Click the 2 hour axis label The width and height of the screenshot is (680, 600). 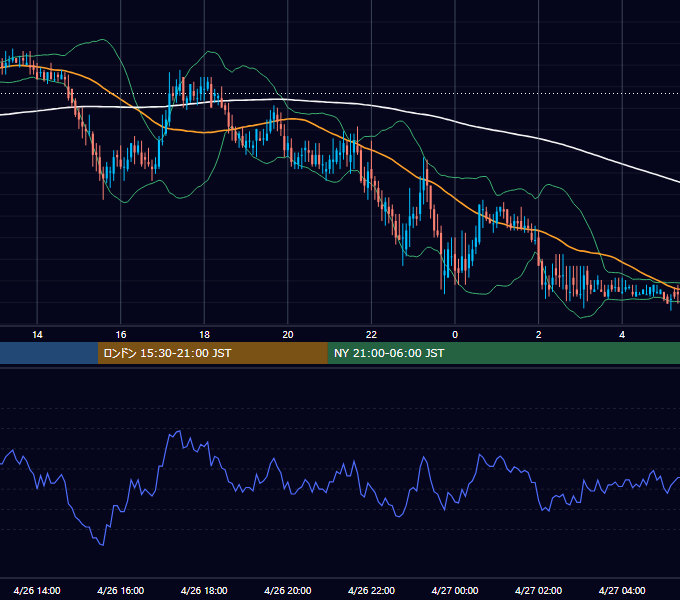539,335
